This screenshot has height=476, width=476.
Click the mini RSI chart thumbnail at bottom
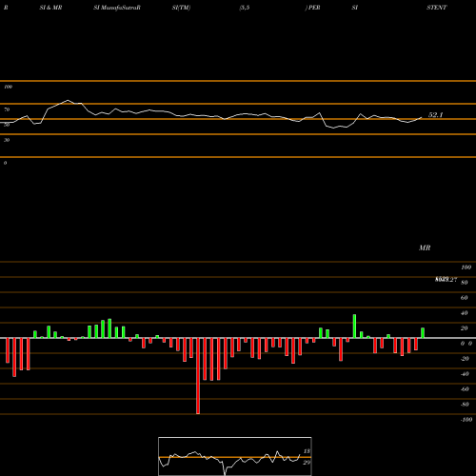pos(235,456)
